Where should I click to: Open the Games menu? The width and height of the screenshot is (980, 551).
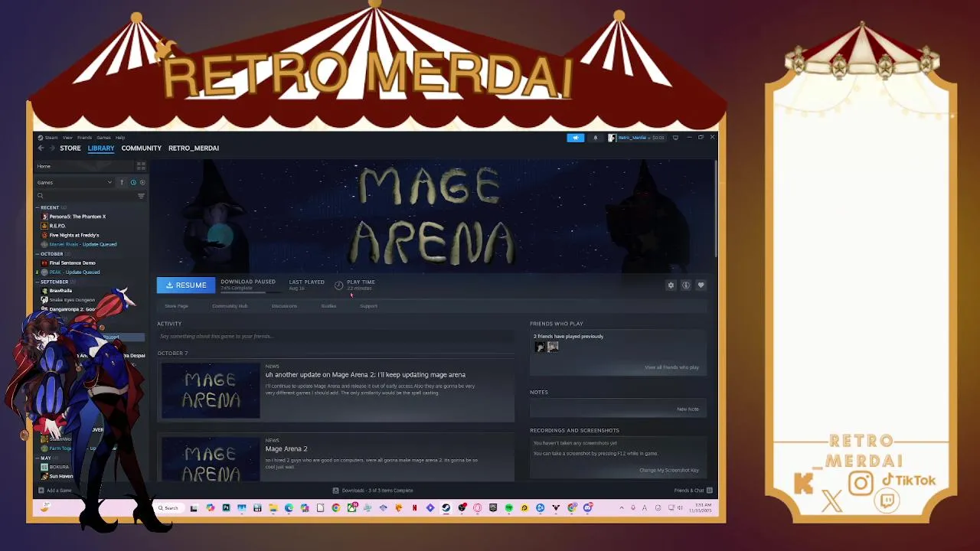pos(103,138)
